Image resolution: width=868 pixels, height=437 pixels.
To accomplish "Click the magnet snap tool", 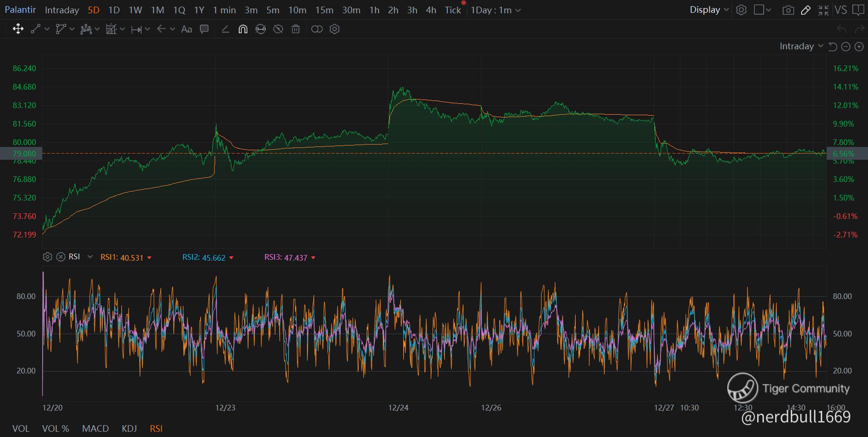I will [x=243, y=29].
